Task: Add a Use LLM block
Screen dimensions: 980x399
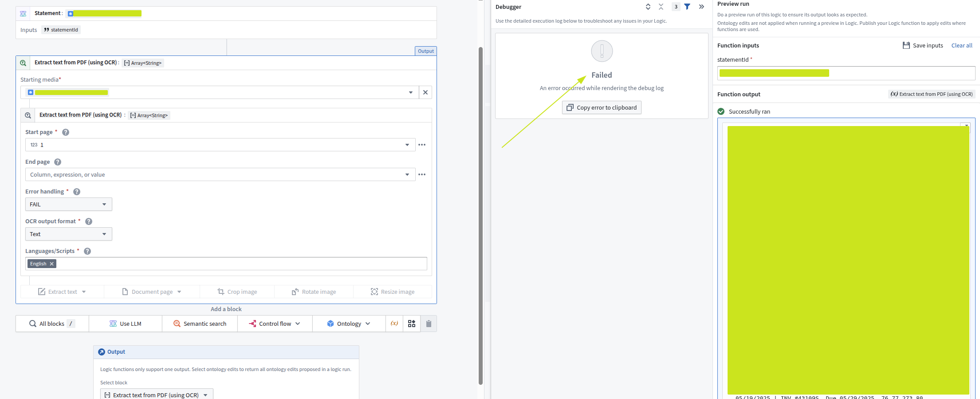Action: point(126,324)
